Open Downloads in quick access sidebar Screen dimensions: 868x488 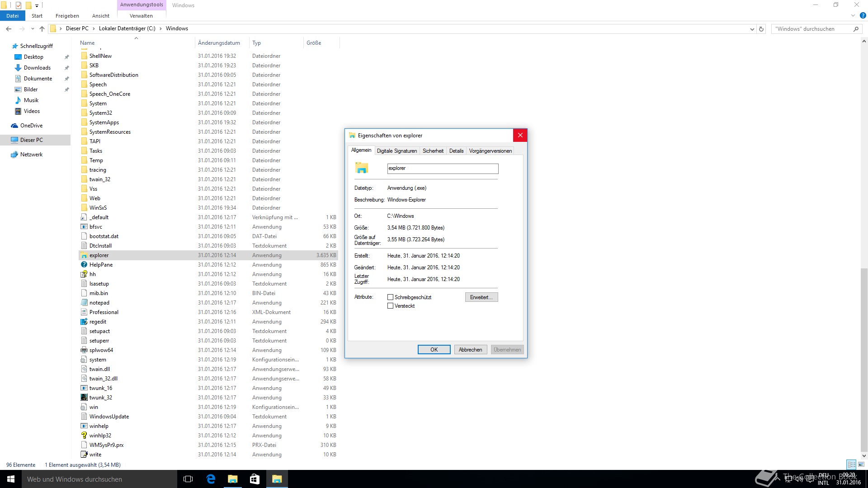(x=37, y=68)
